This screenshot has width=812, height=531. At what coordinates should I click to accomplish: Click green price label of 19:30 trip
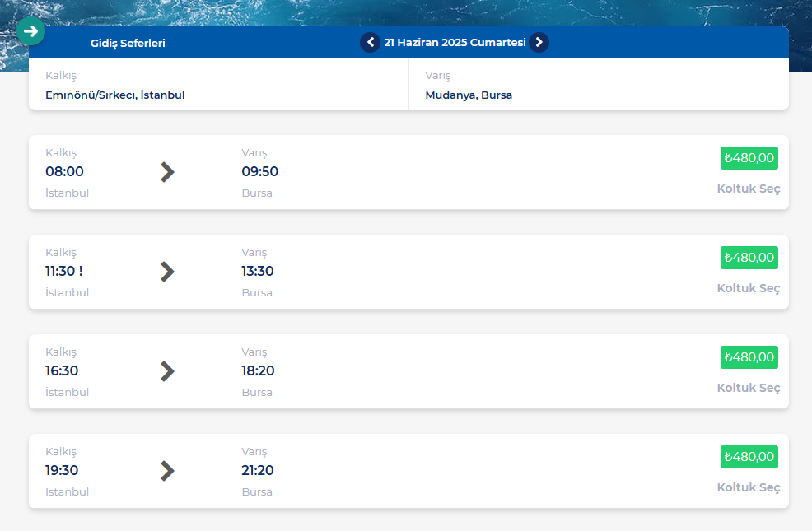tap(749, 457)
